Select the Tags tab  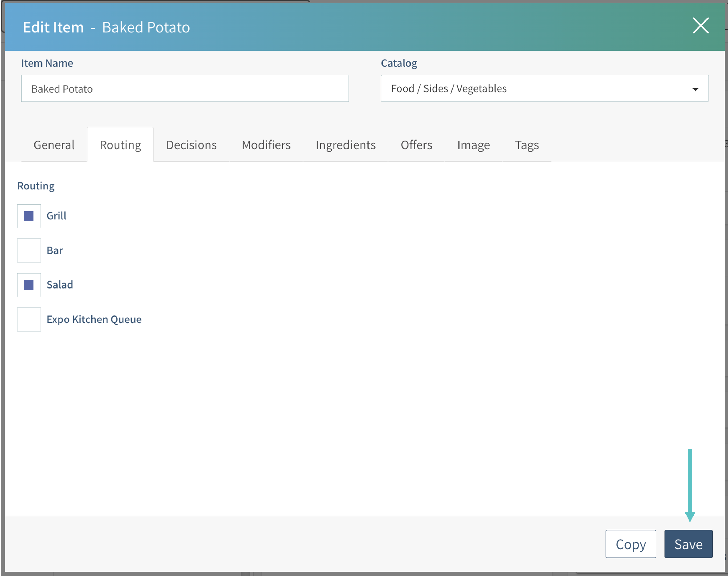(x=526, y=145)
